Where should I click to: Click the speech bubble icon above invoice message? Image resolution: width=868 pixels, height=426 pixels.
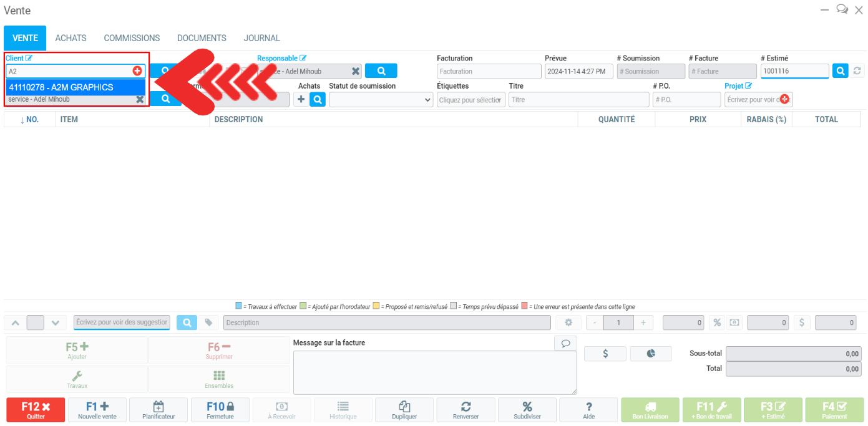click(x=565, y=343)
